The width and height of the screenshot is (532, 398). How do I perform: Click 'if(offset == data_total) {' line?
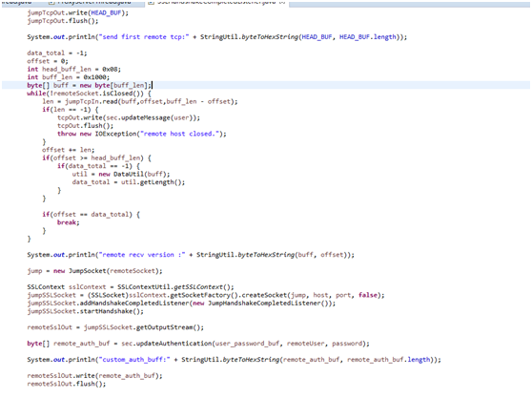91,215
